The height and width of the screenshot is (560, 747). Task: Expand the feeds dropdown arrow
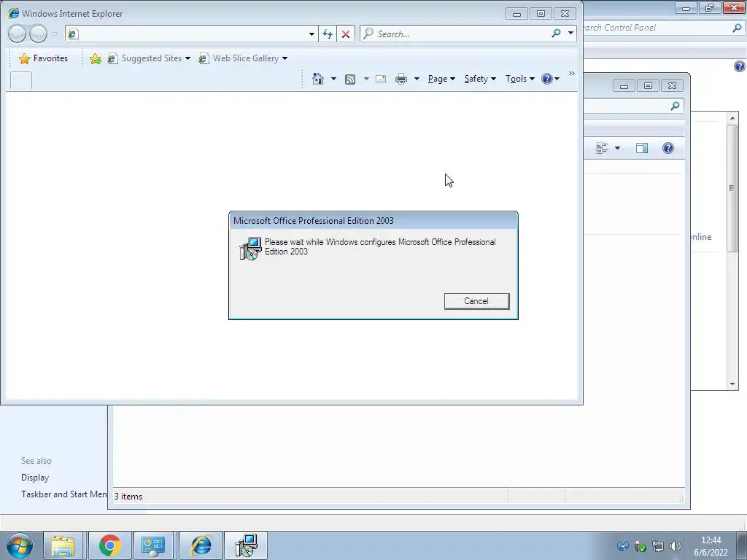click(x=366, y=79)
